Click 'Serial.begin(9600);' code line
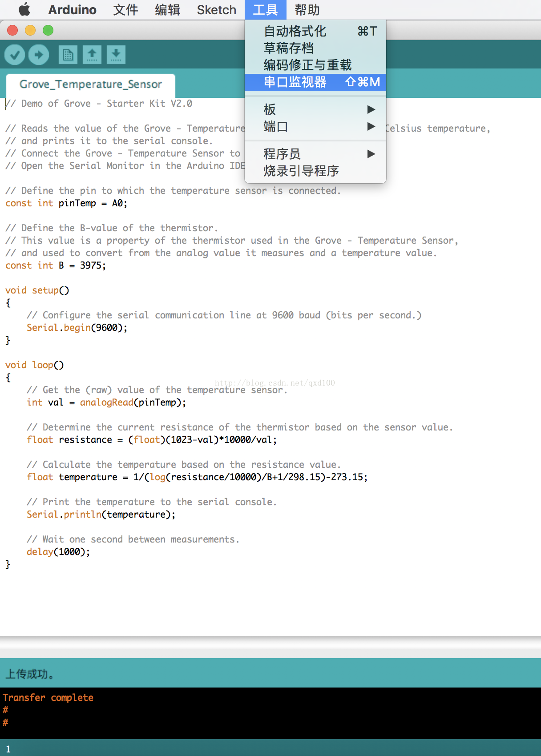The image size is (541, 756). pyautogui.click(x=77, y=328)
